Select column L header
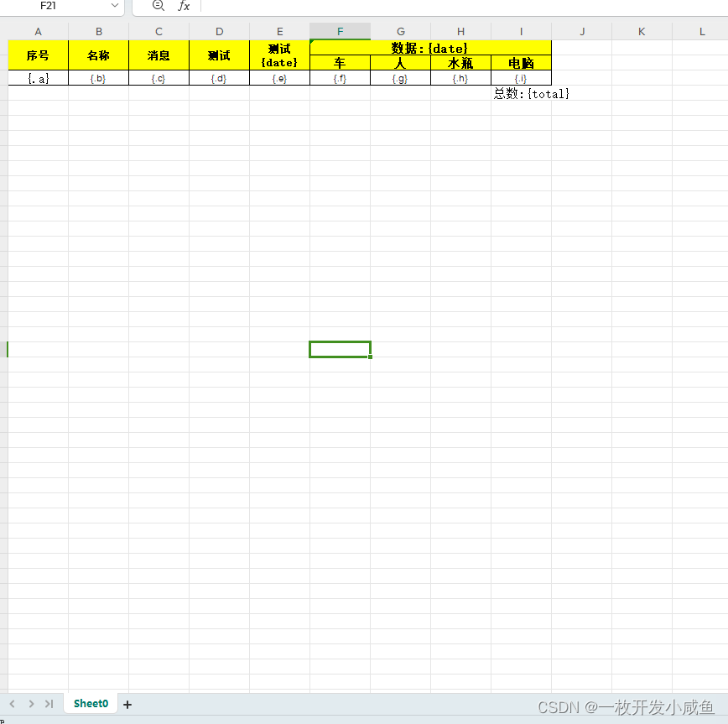The image size is (728, 724). 700,32
